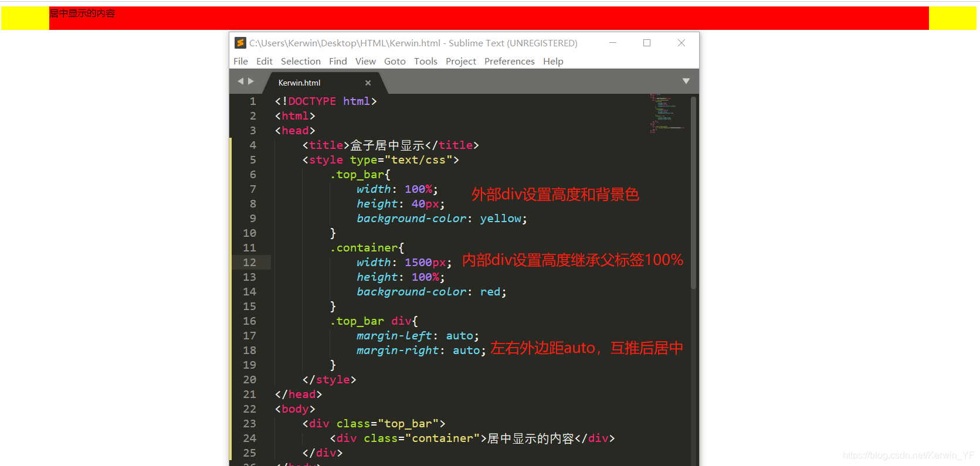This screenshot has height=466, width=980.
Task: Click the title text 盒子居中显示
Action: [x=387, y=145]
